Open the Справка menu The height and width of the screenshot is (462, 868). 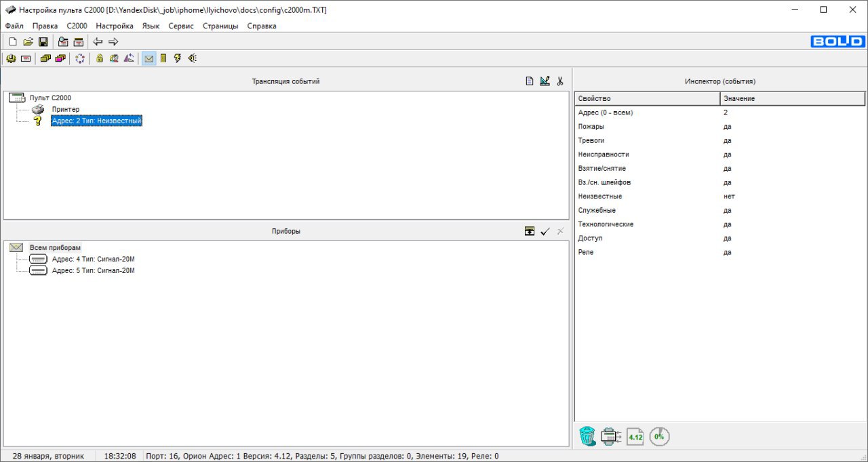point(262,26)
